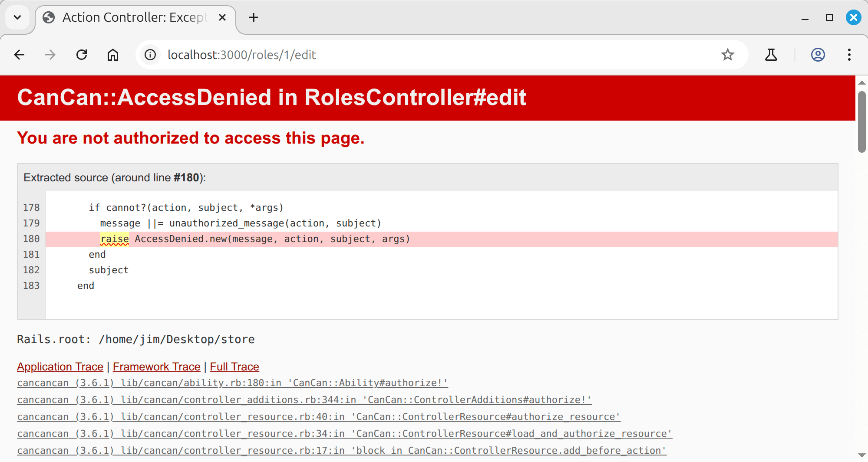This screenshot has width=868, height=462.
Task: Click 'Extracted source (around line #180)' label
Action: pos(115,177)
